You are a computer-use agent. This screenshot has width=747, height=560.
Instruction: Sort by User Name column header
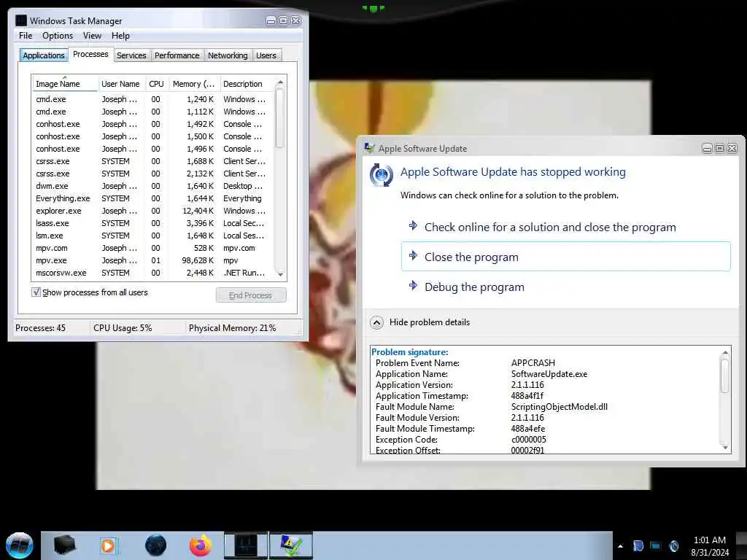[x=120, y=84]
